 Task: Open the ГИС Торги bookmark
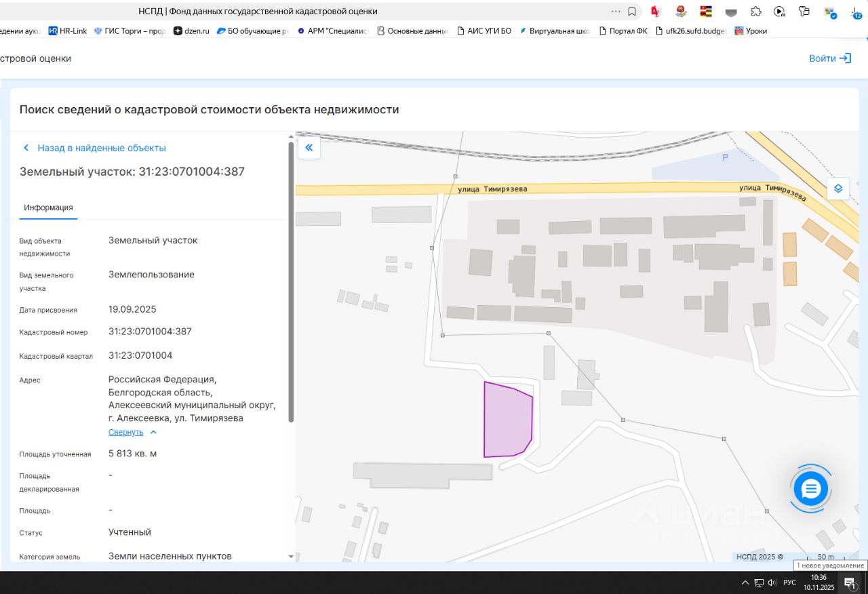point(130,31)
